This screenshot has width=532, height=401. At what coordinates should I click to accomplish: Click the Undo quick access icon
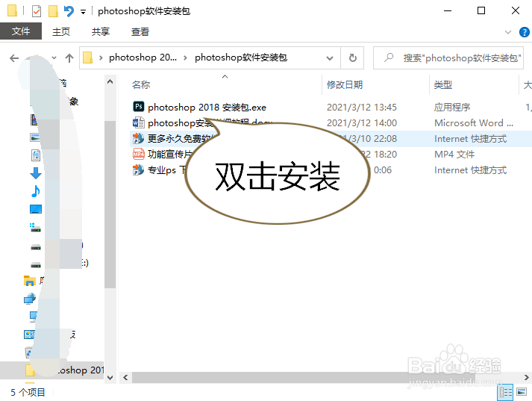pyautogui.click(x=69, y=11)
